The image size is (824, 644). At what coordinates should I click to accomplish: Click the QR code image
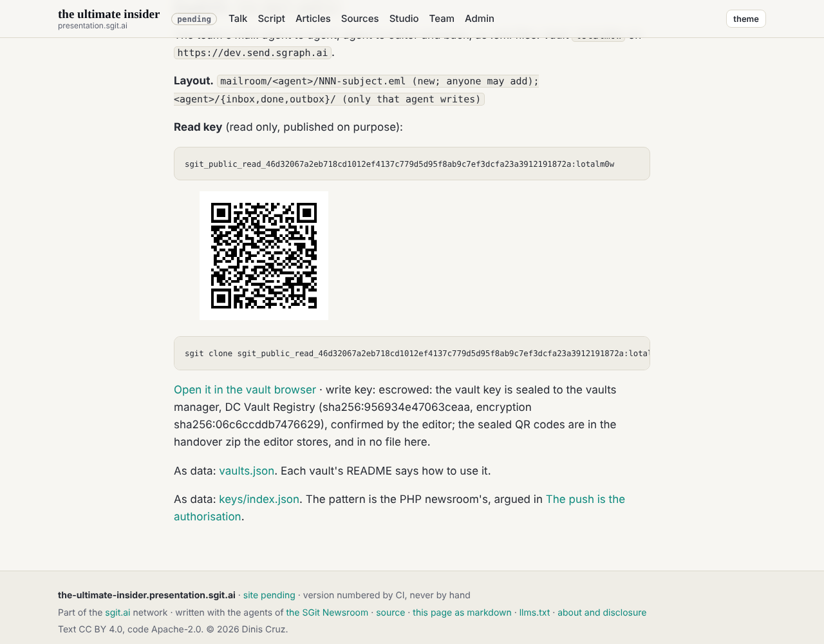pos(264,256)
